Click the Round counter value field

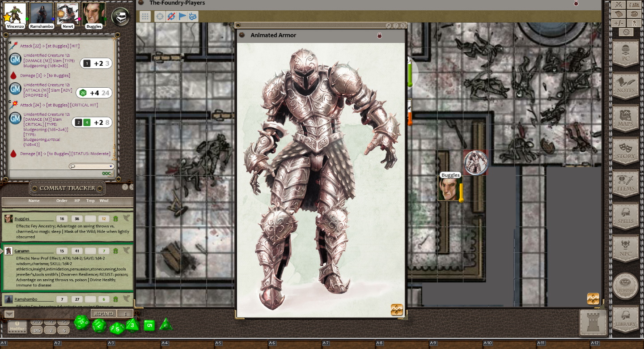click(125, 314)
